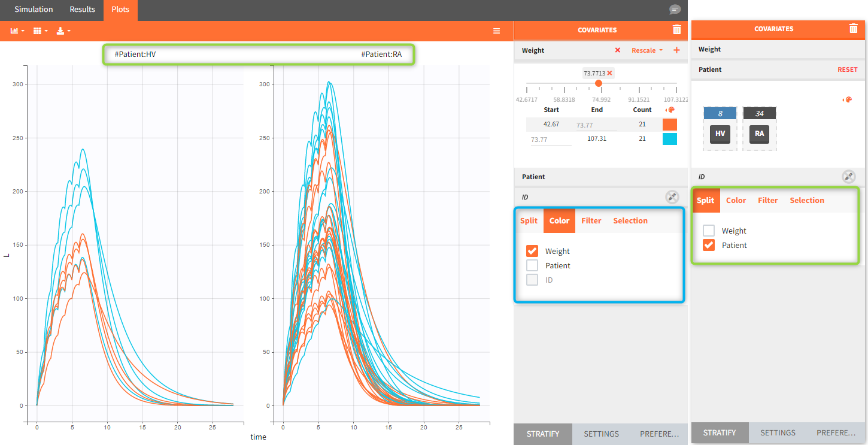Image resolution: width=868 pixels, height=445 pixels.
Task: Click the speech bubble comment icon
Action: (675, 10)
